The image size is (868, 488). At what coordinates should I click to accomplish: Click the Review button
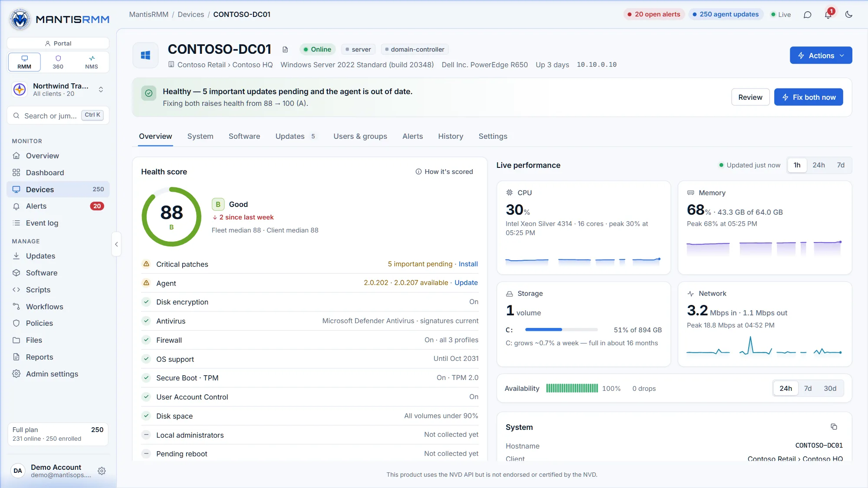coord(750,97)
